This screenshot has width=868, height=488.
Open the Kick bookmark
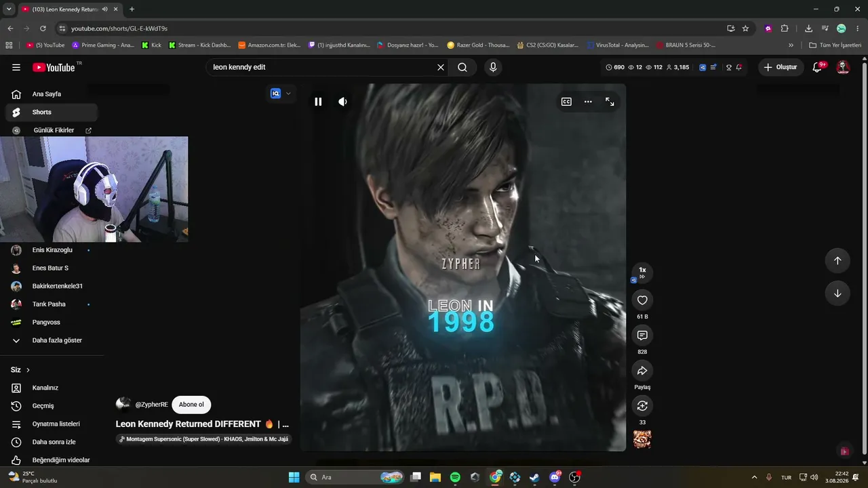tap(151, 45)
